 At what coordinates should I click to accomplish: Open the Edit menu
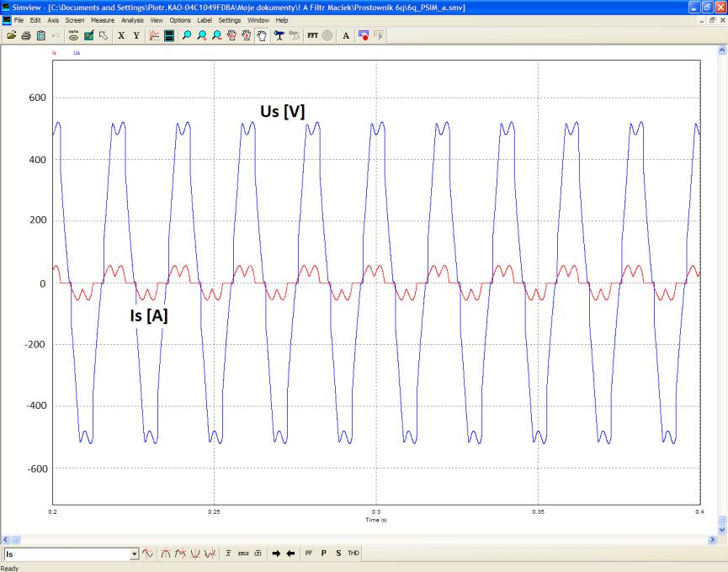(35, 20)
